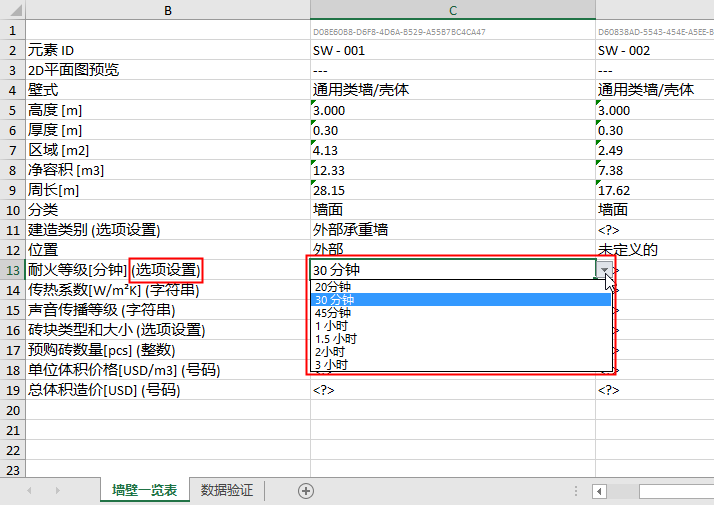Click the 2.49 value cell
714x505 pixels.
[x=655, y=150]
